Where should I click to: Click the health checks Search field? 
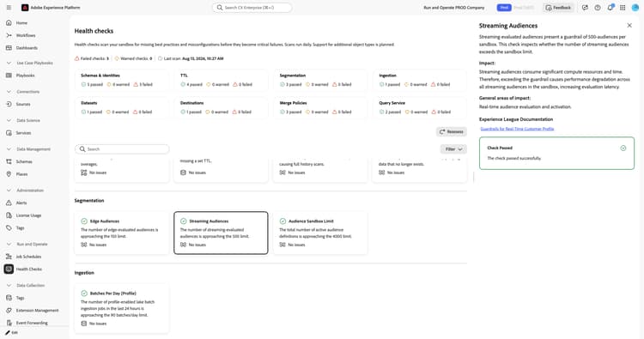pyautogui.click(x=122, y=149)
